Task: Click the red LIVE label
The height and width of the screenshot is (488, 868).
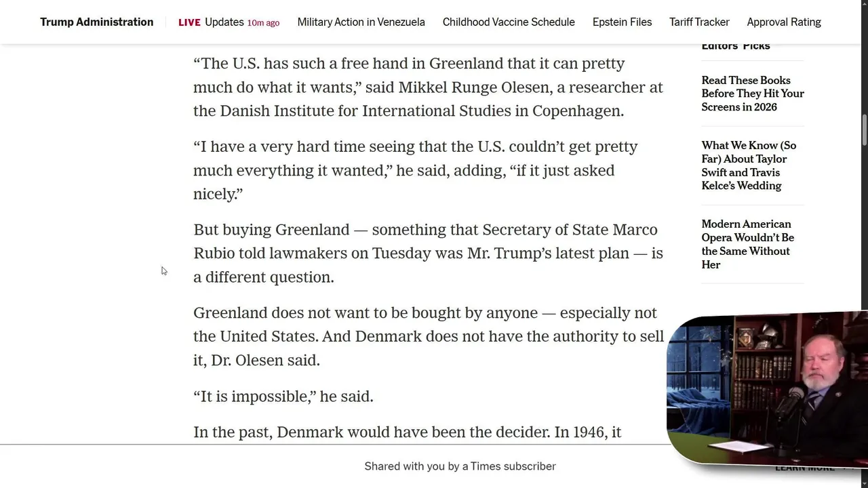Action: (189, 22)
